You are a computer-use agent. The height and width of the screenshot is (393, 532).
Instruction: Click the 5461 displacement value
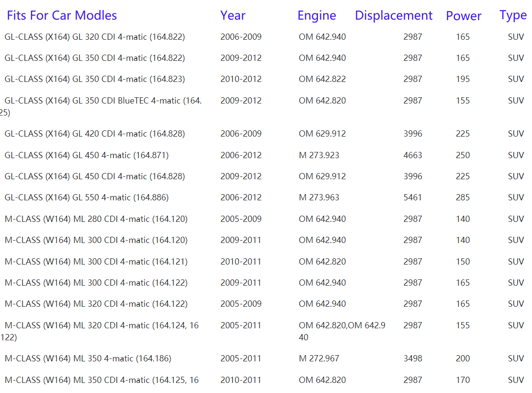click(x=413, y=197)
